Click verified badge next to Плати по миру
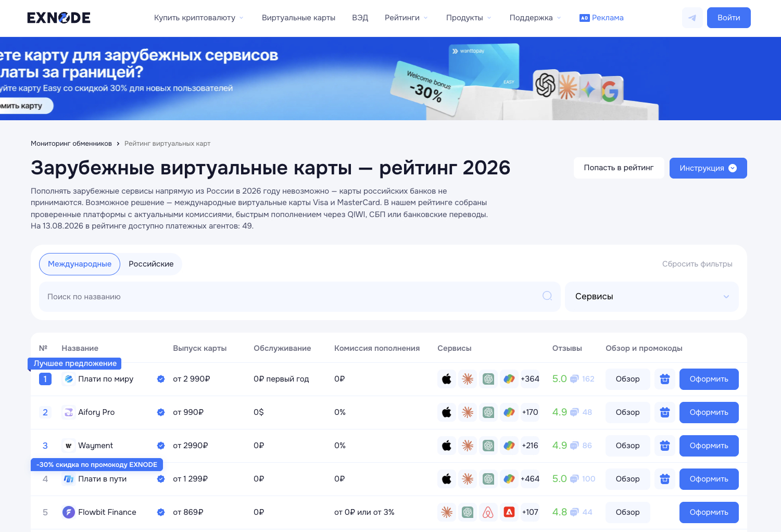Viewport: 781px width, 532px height. [x=161, y=379]
